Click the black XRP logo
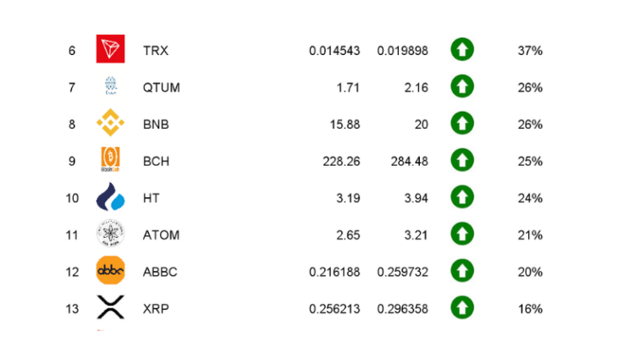Screen dimensions: 635x364 point(110,307)
